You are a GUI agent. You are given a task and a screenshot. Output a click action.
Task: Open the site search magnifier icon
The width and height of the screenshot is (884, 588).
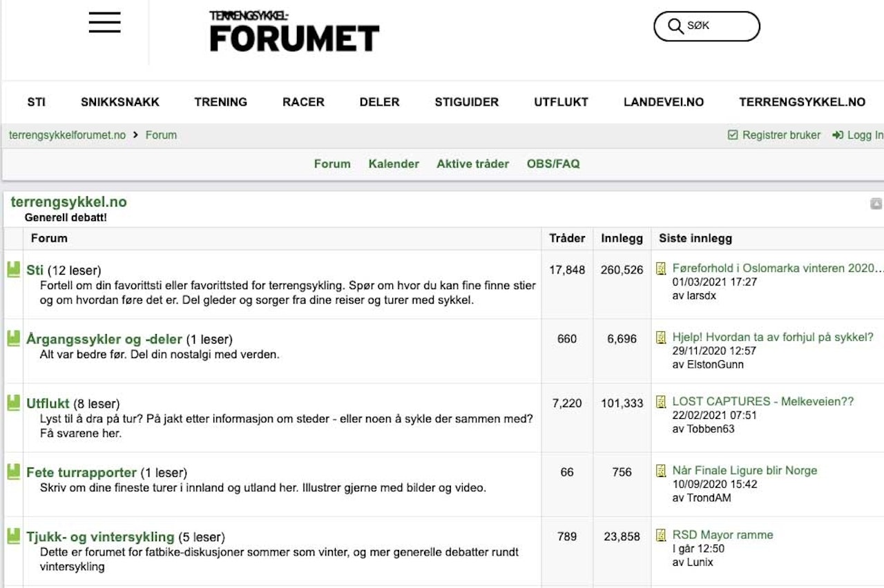pyautogui.click(x=675, y=26)
